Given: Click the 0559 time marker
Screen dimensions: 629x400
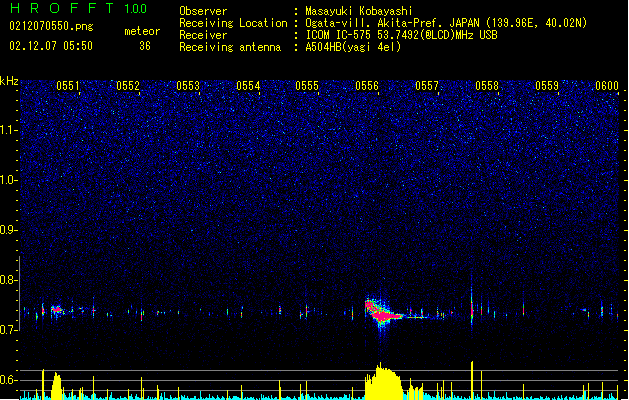Looking at the screenshot, I should click(547, 86).
